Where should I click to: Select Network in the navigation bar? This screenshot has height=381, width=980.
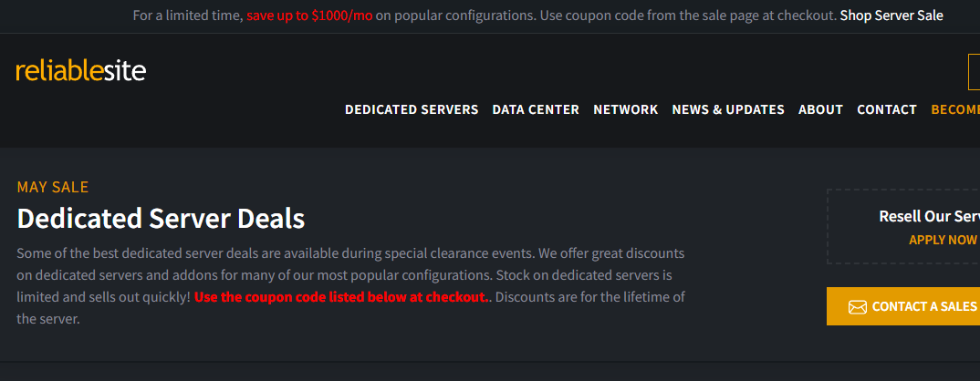625,109
